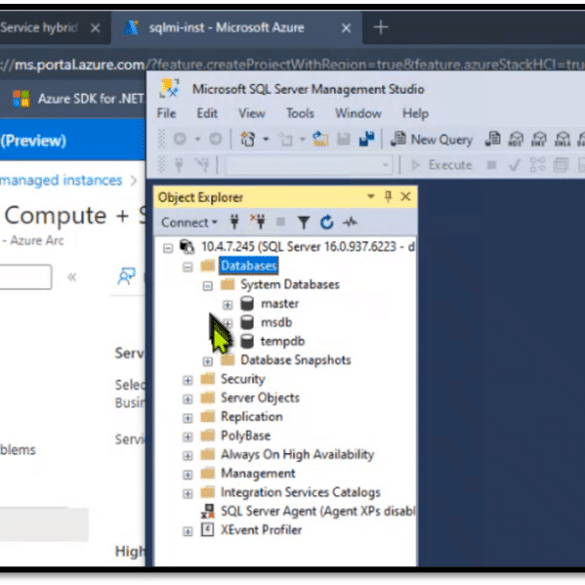Click the XMLA query toolbar icon
Screen dimensions: 585x585
[x=562, y=139]
